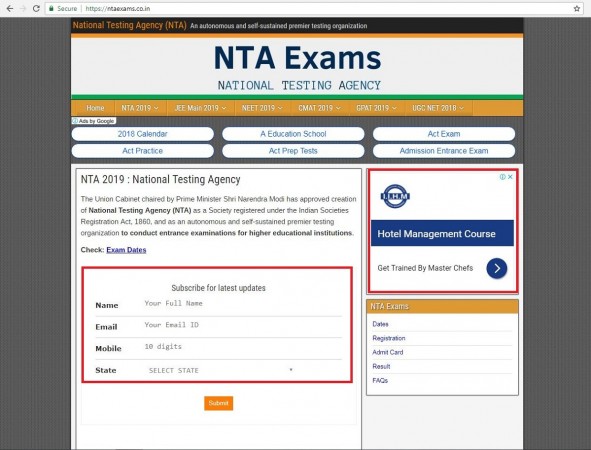Click the Act Practice ad link
This screenshot has height=450, width=591.
142,151
